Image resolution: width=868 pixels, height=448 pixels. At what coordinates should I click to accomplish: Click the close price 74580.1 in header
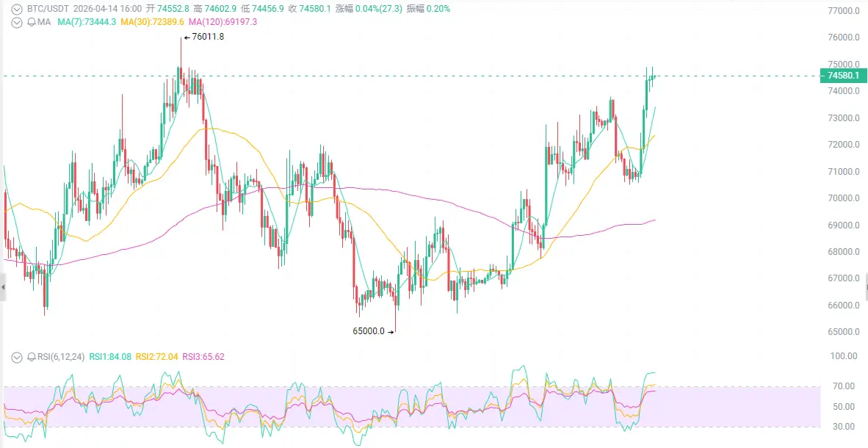(x=314, y=9)
